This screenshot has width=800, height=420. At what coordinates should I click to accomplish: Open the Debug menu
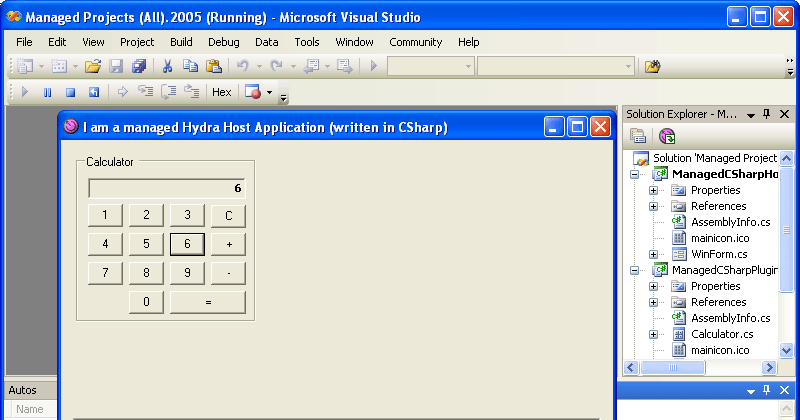click(x=223, y=42)
